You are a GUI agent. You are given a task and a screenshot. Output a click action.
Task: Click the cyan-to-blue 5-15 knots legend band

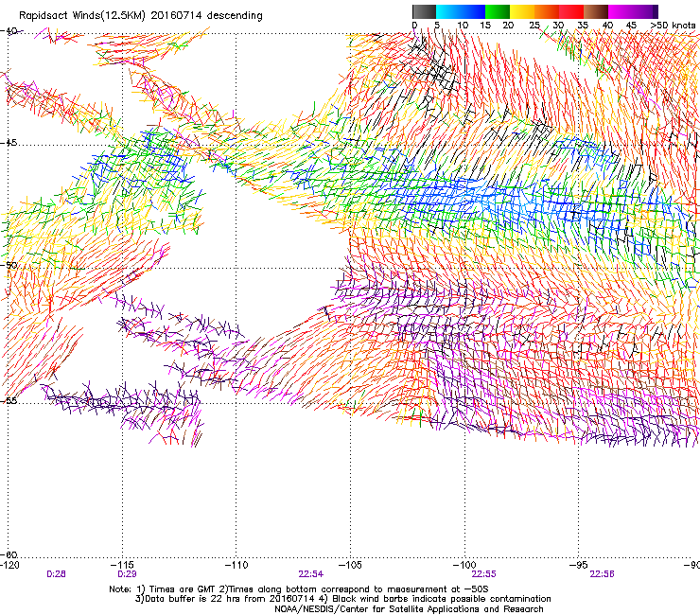pyautogui.click(x=461, y=11)
